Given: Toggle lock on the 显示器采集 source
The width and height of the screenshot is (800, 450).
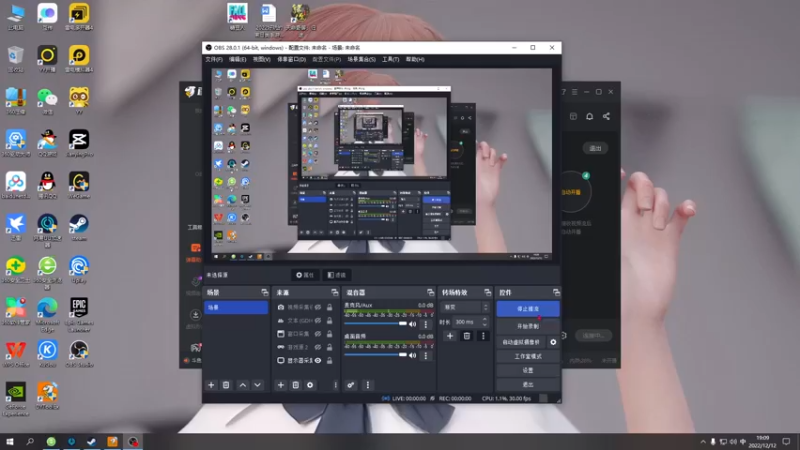Looking at the screenshot, I should 330,360.
